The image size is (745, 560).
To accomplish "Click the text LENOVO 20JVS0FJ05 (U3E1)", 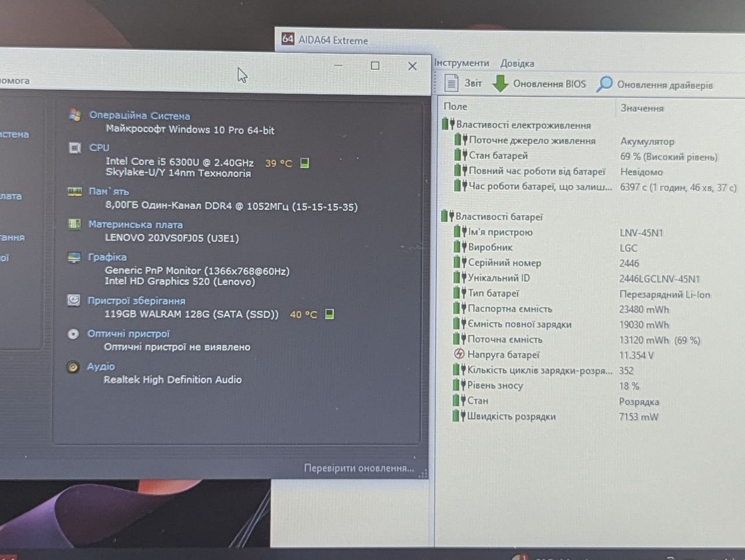I will tap(172, 238).
